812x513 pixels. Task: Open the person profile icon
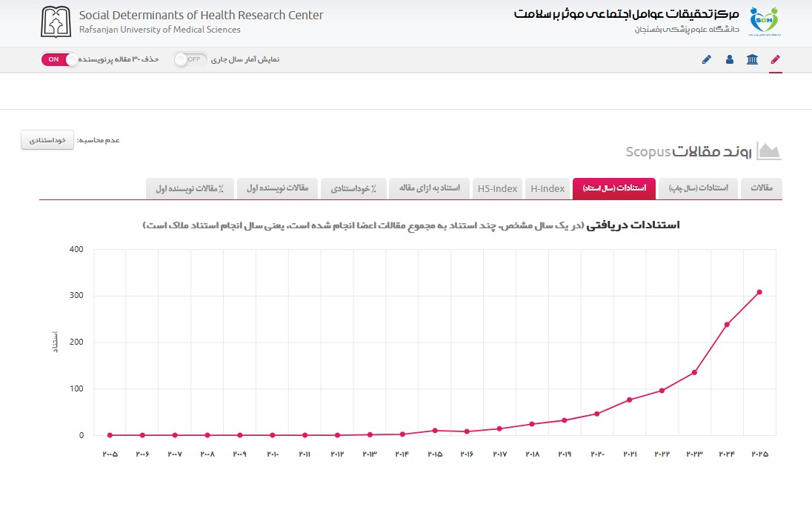(x=729, y=59)
